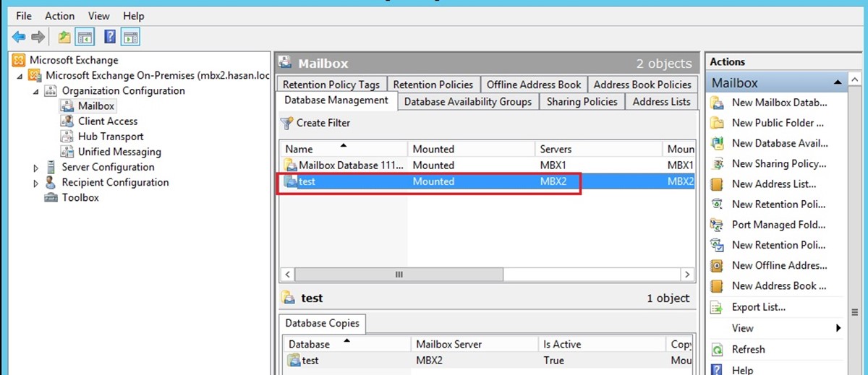Image resolution: width=868 pixels, height=375 pixels.
Task: Sort copies by Is Active column header
Action: pyautogui.click(x=602, y=344)
